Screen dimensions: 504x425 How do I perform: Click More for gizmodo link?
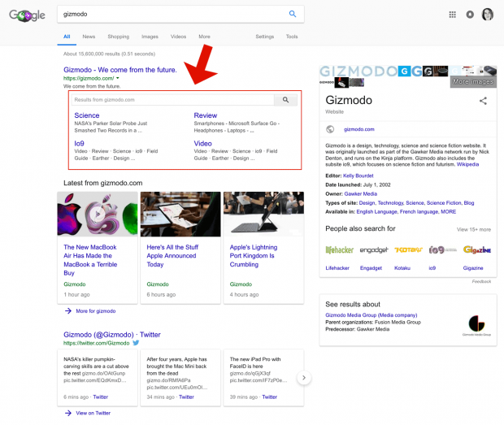coord(96,311)
